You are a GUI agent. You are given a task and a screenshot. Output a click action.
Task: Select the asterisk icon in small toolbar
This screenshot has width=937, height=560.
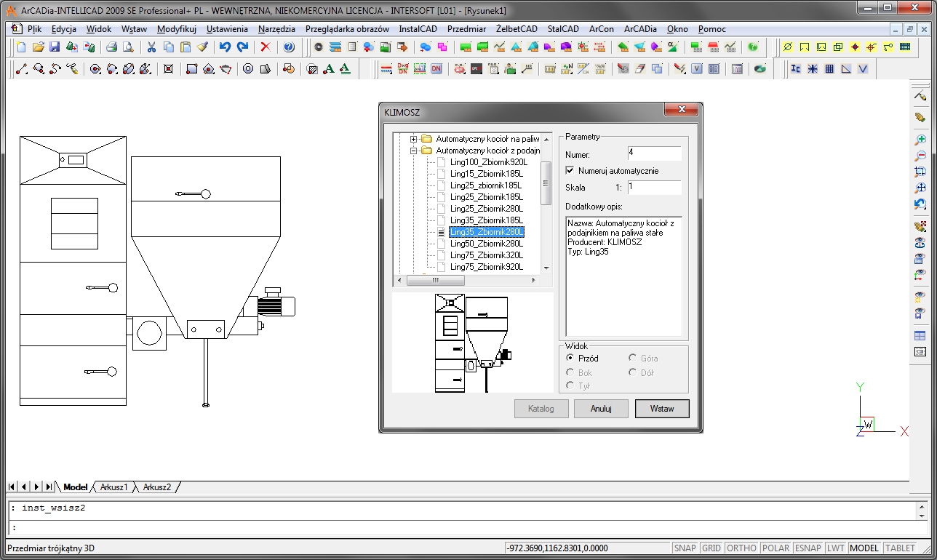(812, 69)
